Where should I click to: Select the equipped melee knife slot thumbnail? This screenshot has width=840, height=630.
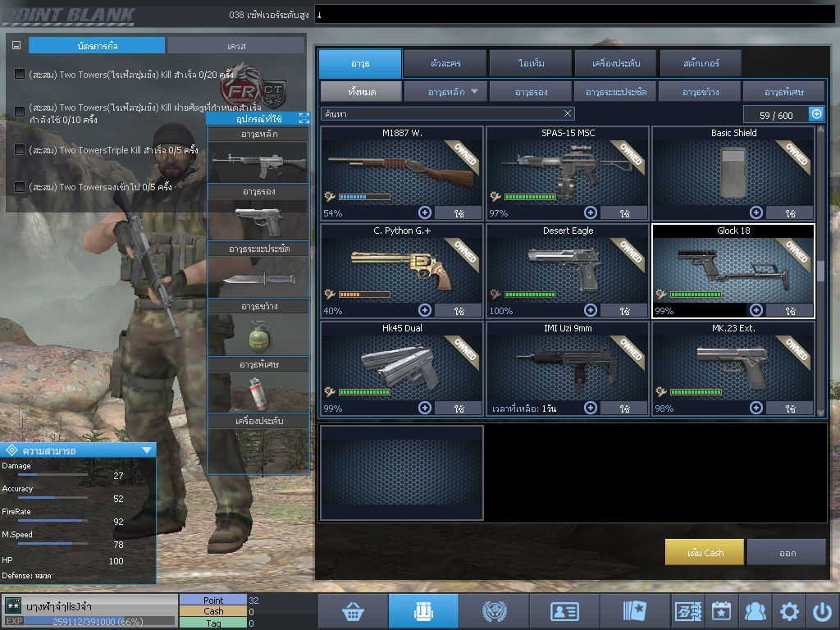point(258,277)
